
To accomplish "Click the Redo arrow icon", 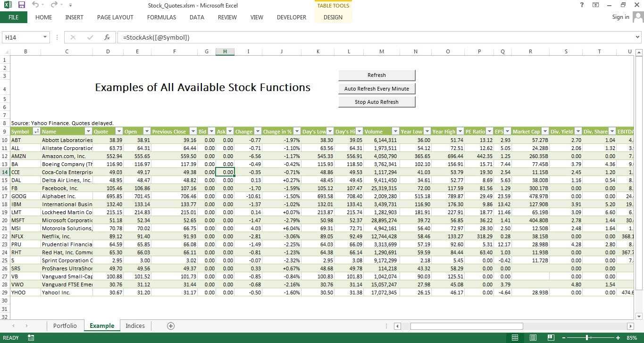I will (x=53, y=5).
